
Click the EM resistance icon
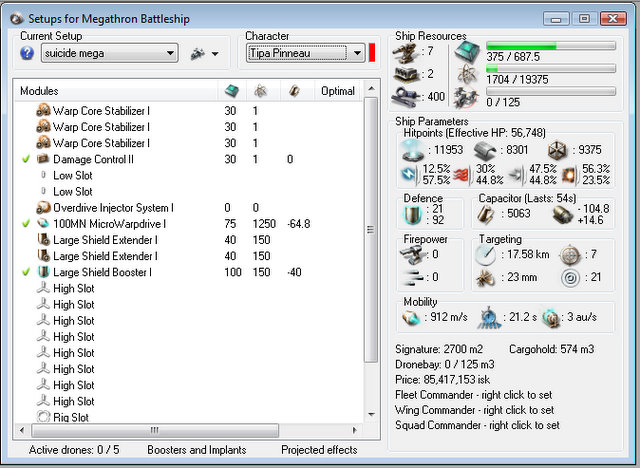point(409,175)
